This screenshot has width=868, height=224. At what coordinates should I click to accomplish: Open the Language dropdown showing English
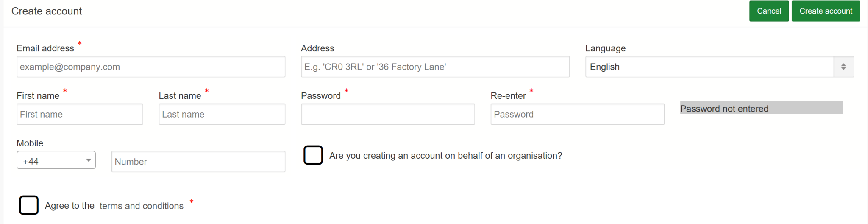710,67
